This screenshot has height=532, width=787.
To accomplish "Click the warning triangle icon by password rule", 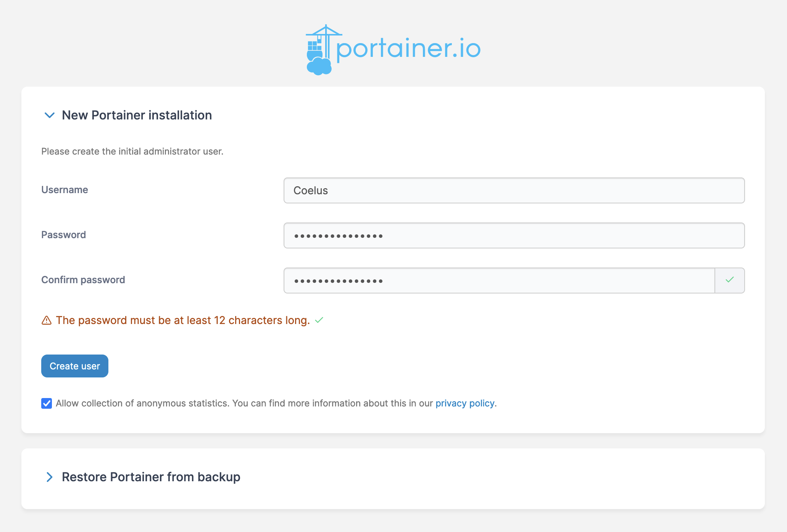I will (x=47, y=320).
